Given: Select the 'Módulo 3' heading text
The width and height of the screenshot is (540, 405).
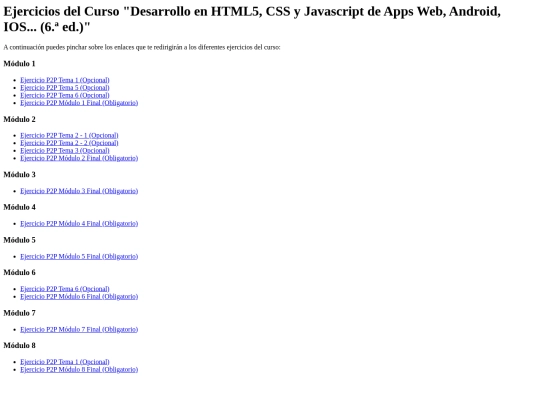Looking at the screenshot, I should 20,175.
